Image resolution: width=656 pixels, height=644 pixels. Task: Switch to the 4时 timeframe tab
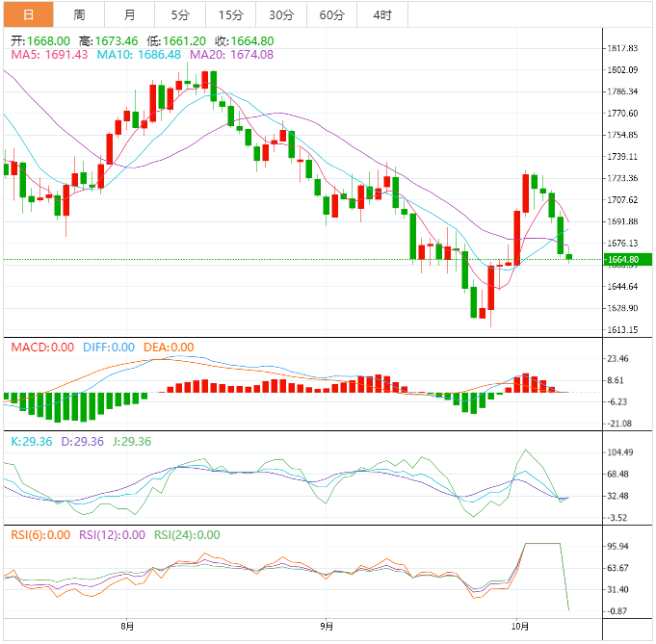coord(381,14)
